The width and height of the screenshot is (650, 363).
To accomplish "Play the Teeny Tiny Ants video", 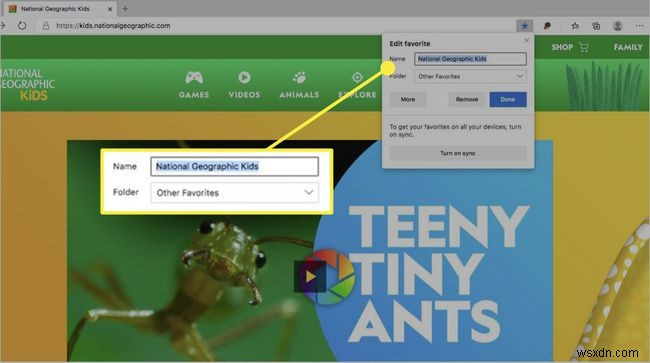I will click(x=310, y=276).
